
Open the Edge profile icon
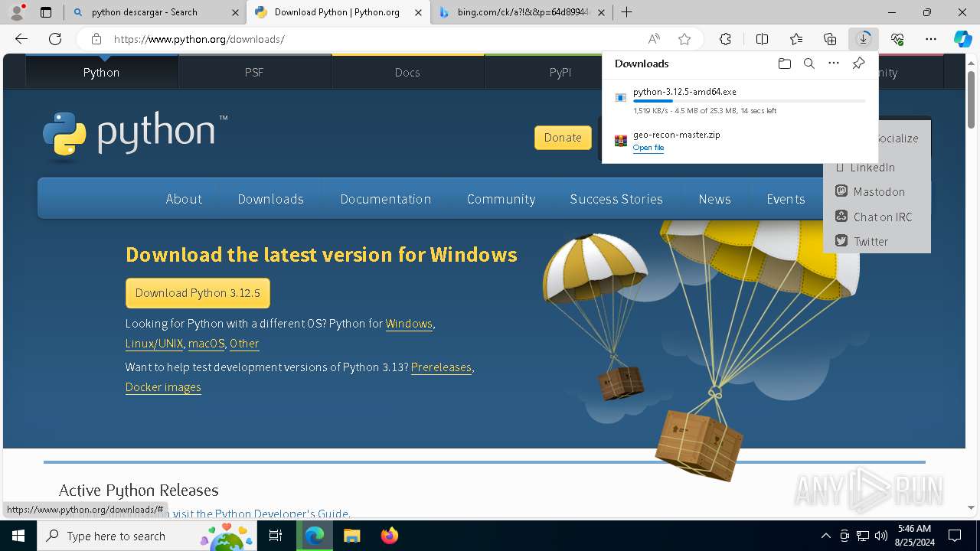pyautogui.click(x=17, y=11)
